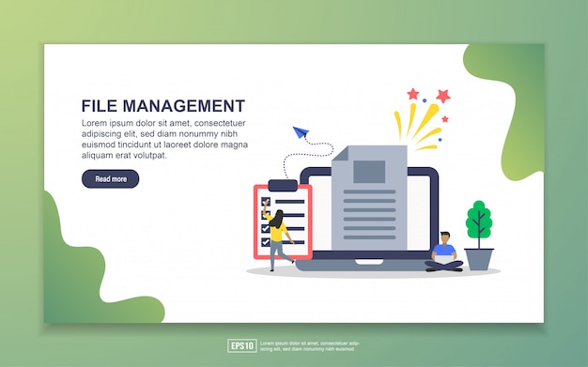This screenshot has width=588, height=367.
Task: Click the bottom checkbox on the clipboard
Action: pyautogui.click(x=266, y=242)
